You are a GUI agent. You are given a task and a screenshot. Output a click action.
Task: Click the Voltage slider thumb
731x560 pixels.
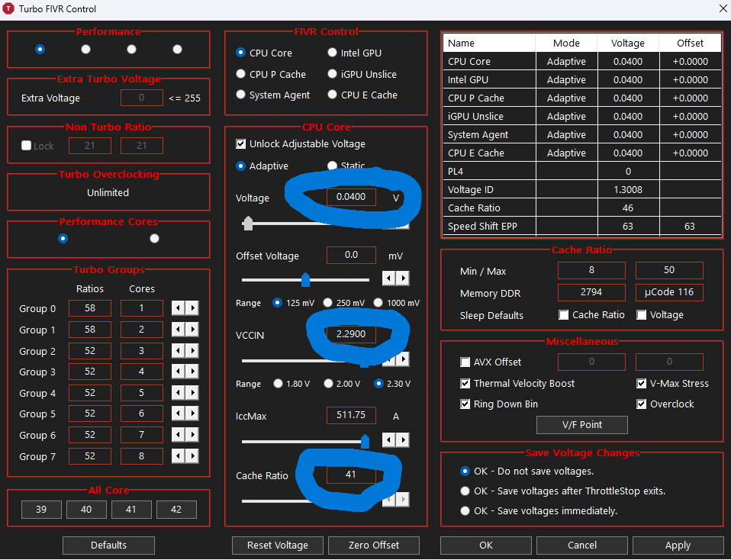(248, 224)
